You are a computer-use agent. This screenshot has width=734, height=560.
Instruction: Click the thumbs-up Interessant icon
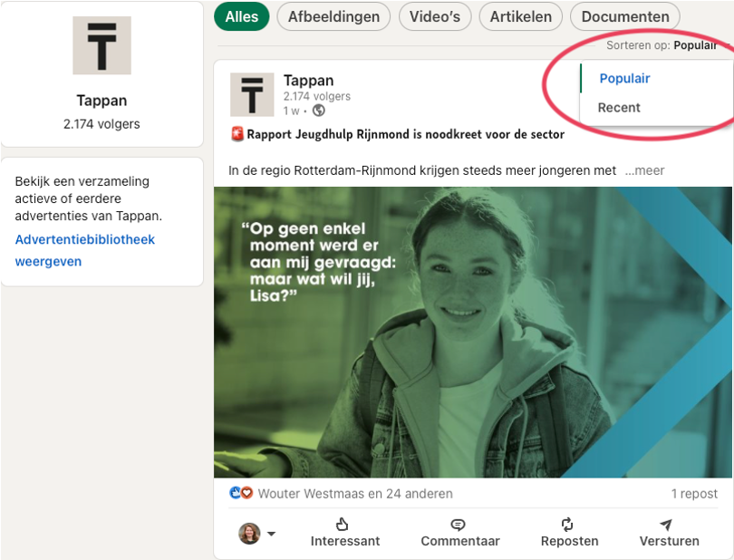click(x=343, y=524)
